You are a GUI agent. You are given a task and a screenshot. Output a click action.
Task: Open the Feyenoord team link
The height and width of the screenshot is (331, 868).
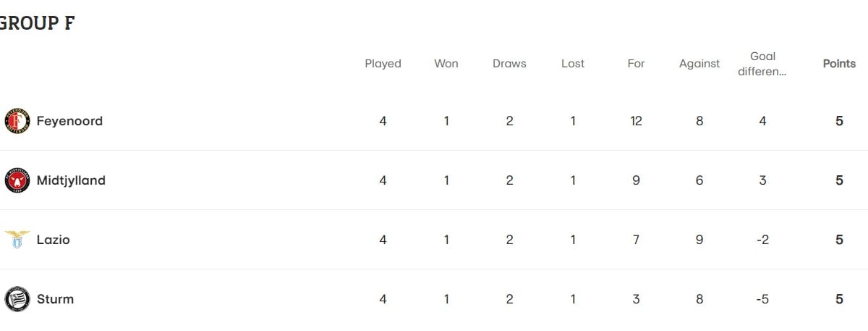(69, 121)
